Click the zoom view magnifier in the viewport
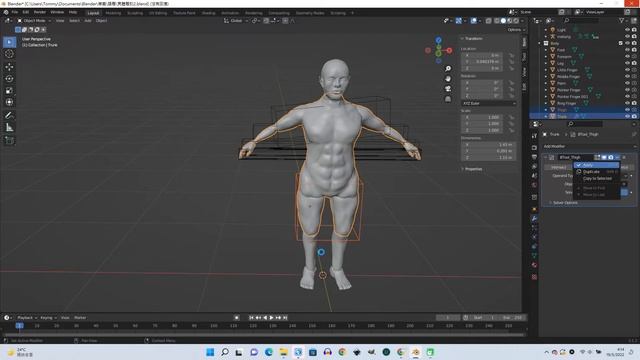Screen dimensions: 640x360 pos(448,69)
